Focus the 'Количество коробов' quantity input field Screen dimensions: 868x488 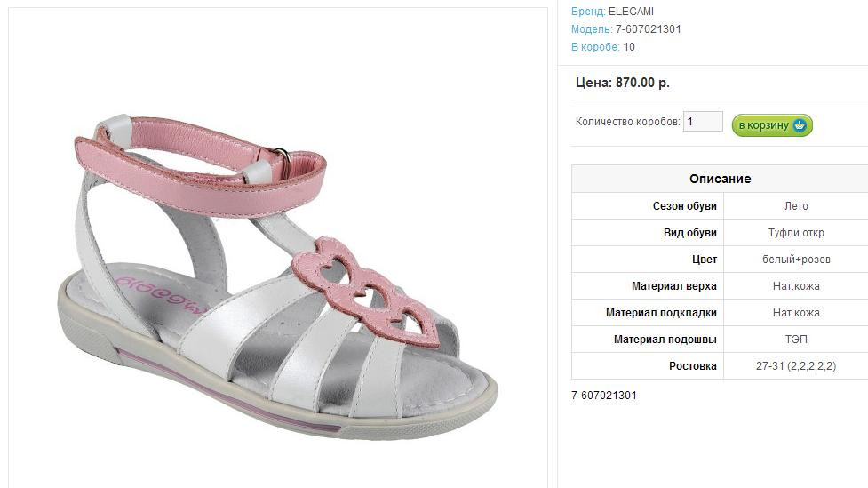703,121
